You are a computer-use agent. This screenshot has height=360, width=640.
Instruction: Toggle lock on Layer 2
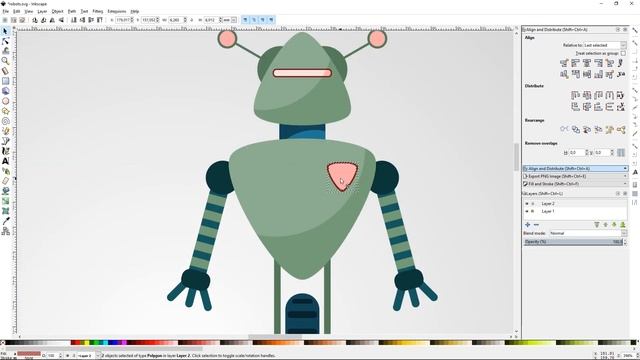point(532,203)
